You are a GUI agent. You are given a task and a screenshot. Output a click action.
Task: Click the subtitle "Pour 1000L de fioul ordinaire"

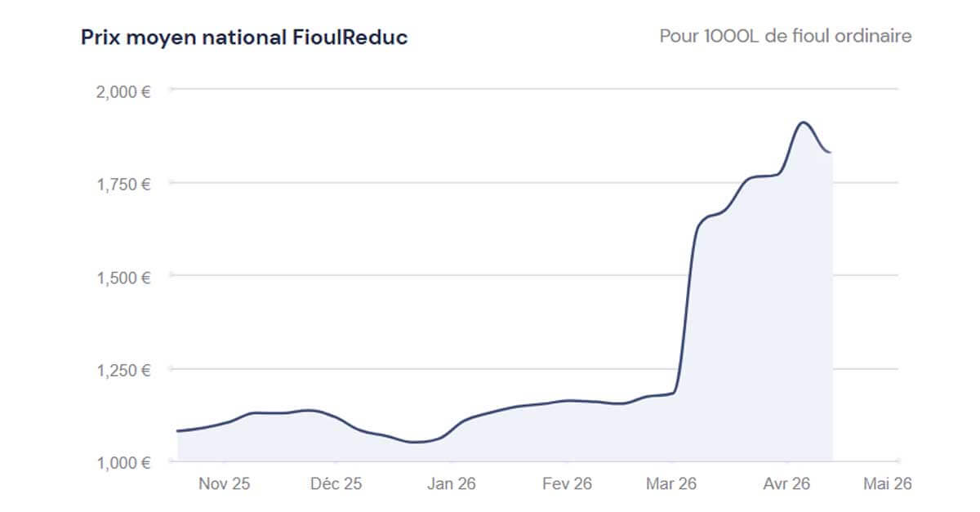point(785,38)
